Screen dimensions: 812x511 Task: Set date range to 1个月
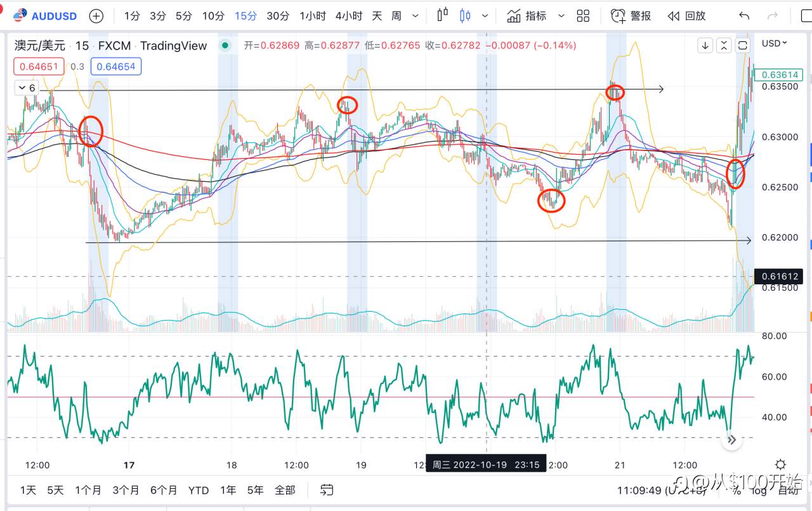[88, 490]
